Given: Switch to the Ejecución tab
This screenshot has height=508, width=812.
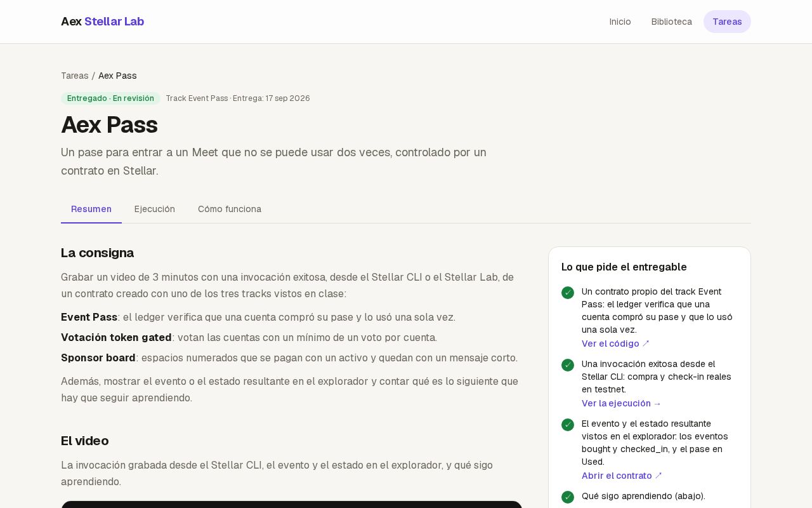Looking at the screenshot, I should click(155, 209).
